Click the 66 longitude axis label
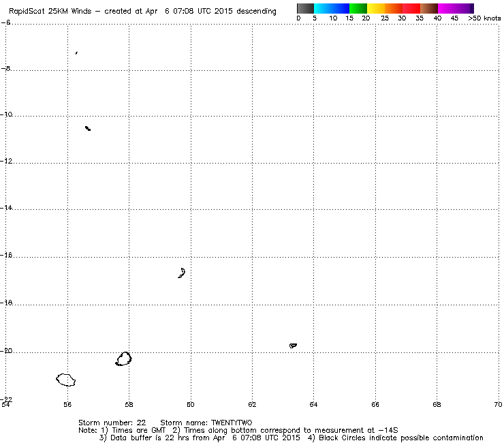 tap(375, 404)
